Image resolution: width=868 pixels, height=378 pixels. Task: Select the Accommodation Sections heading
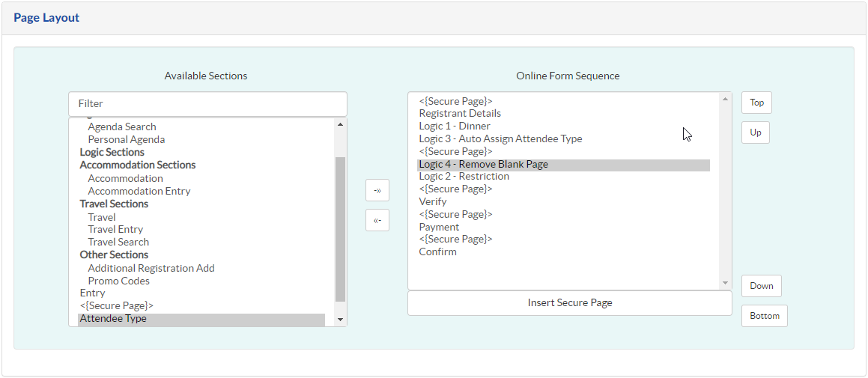pos(137,165)
